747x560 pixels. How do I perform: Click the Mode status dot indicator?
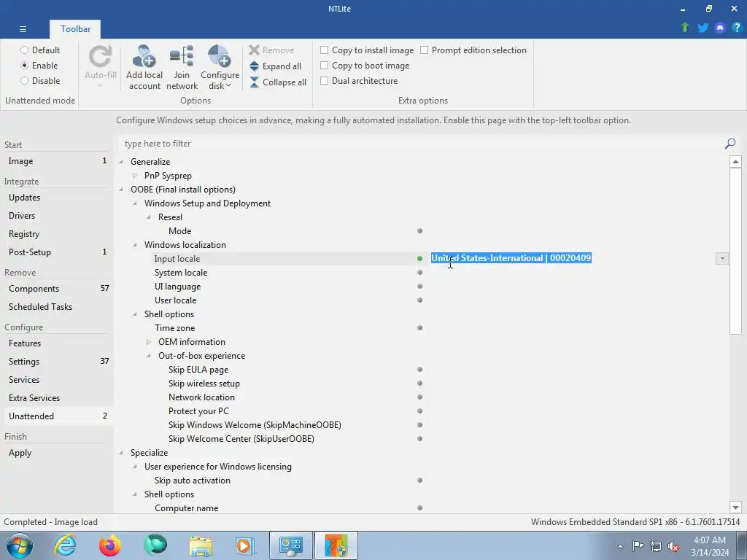click(419, 230)
